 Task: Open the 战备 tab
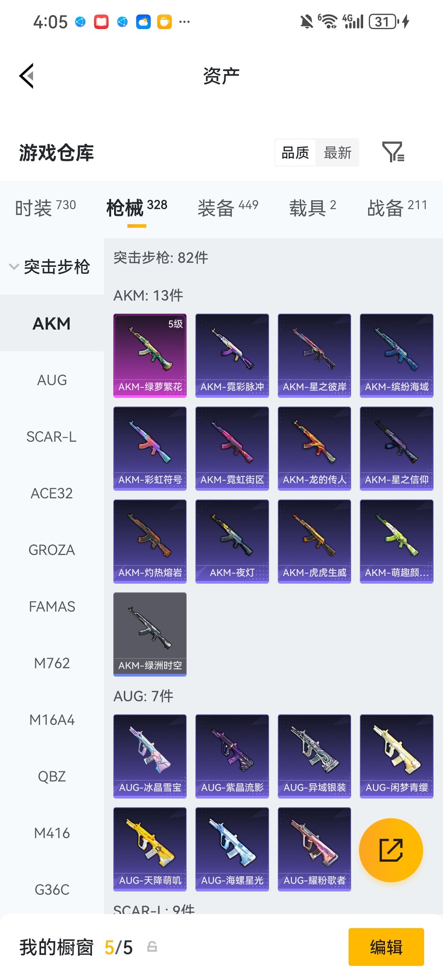[397, 208]
